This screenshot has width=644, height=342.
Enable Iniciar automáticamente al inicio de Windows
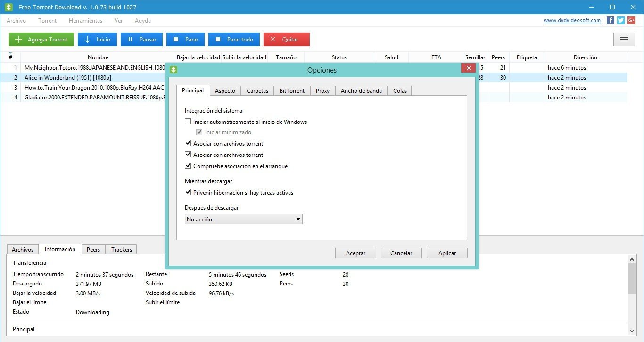188,122
